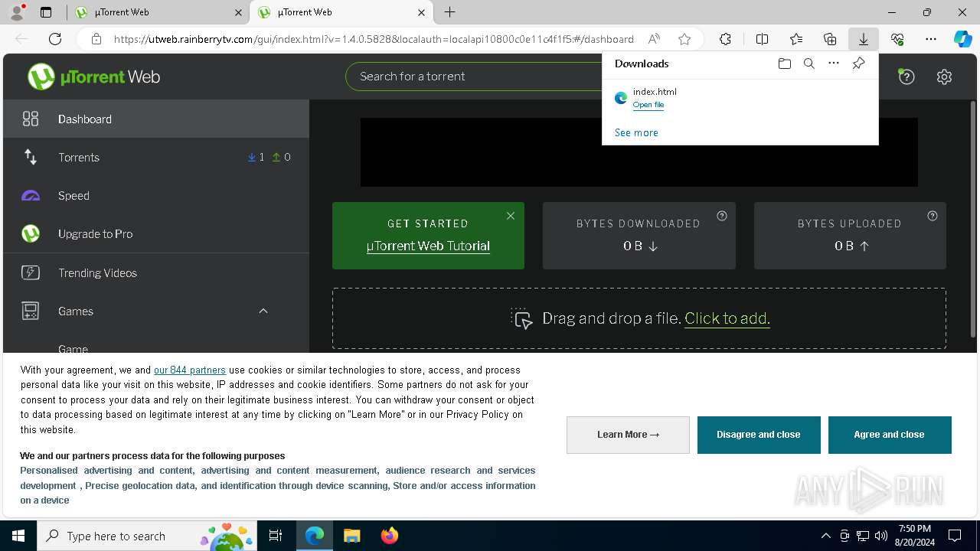Open the help question mark icon
The image size is (980, 551).
point(906,77)
